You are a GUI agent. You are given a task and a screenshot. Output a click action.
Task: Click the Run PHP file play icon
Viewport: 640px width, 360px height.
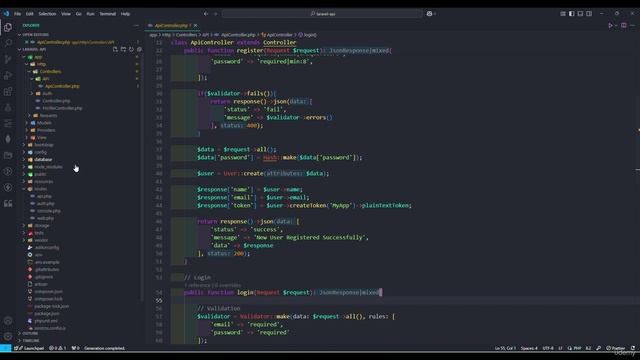[x=611, y=25]
